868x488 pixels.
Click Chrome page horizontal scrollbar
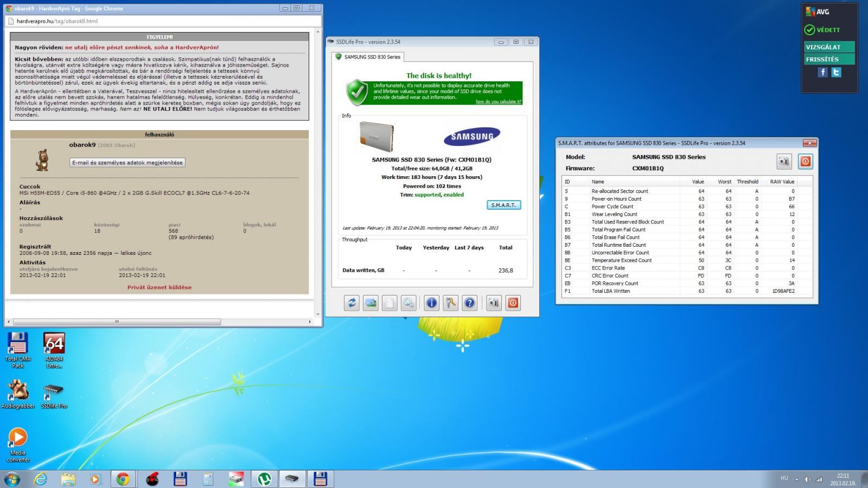117,322
